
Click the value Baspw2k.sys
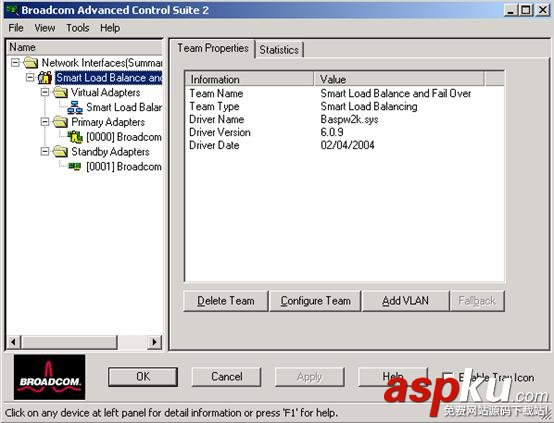tap(349, 119)
